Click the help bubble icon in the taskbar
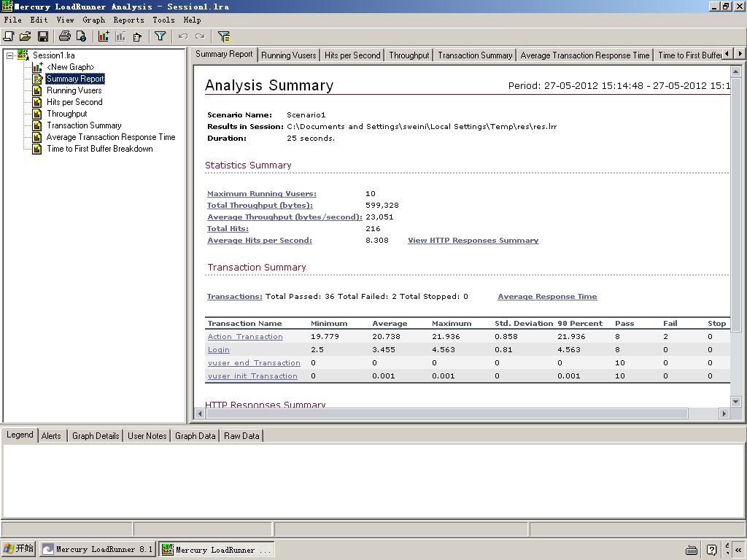 click(x=712, y=550)
